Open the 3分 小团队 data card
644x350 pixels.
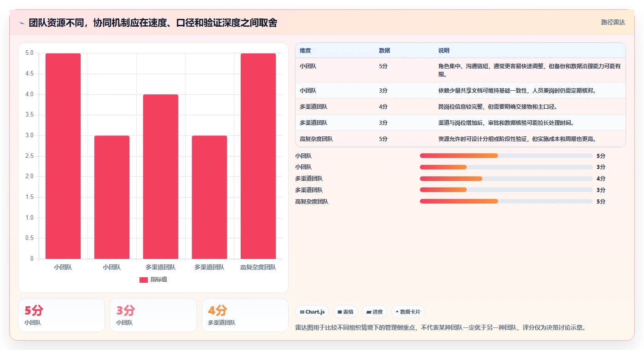click(x=153, y=315)
